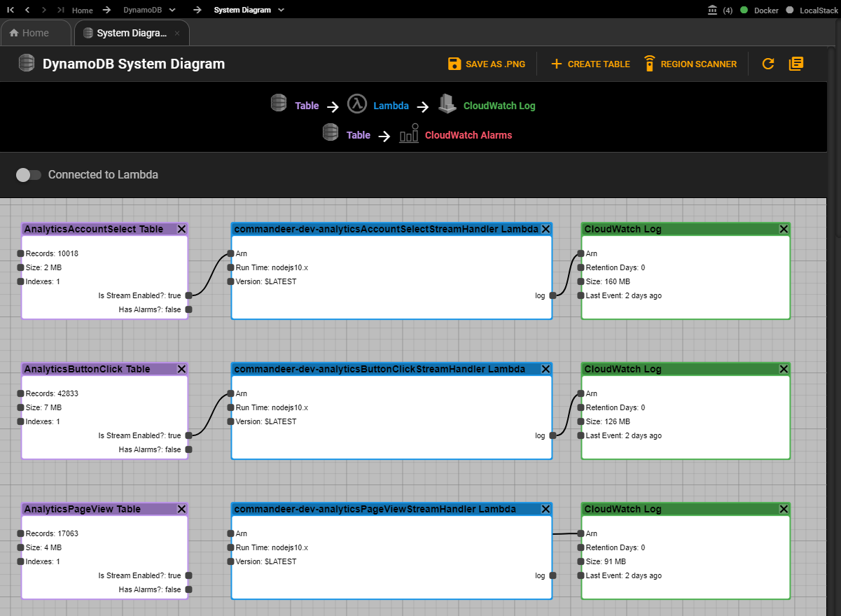The width and height of the screenshot is (841, 616).
Task: Refresh the system diagram
Action: coord(768,64)
